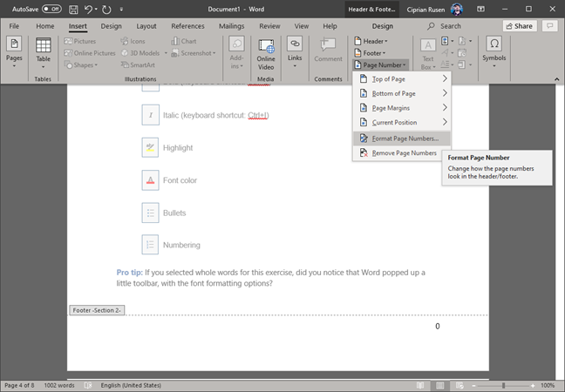565x392 pixels.
Task: Open the Screenshot dropdown
Action: point(194,53)
